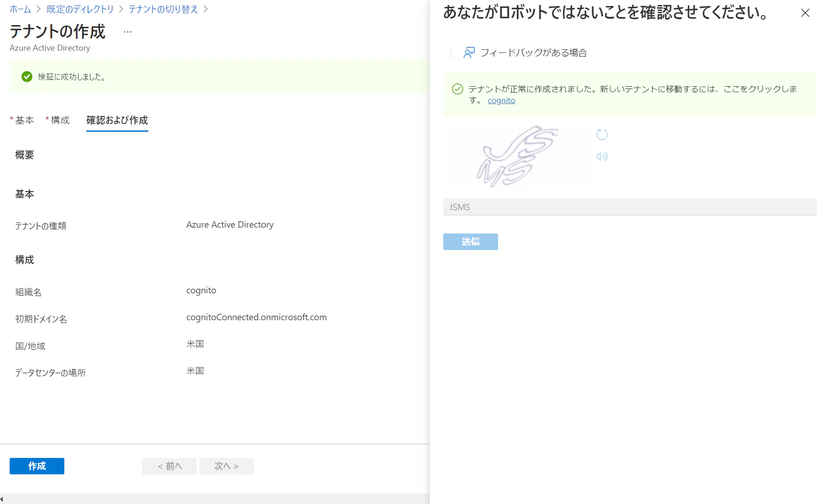834x504 pixels.
Task: Select the 国/地域 value 米国
Action: (195, 344)
